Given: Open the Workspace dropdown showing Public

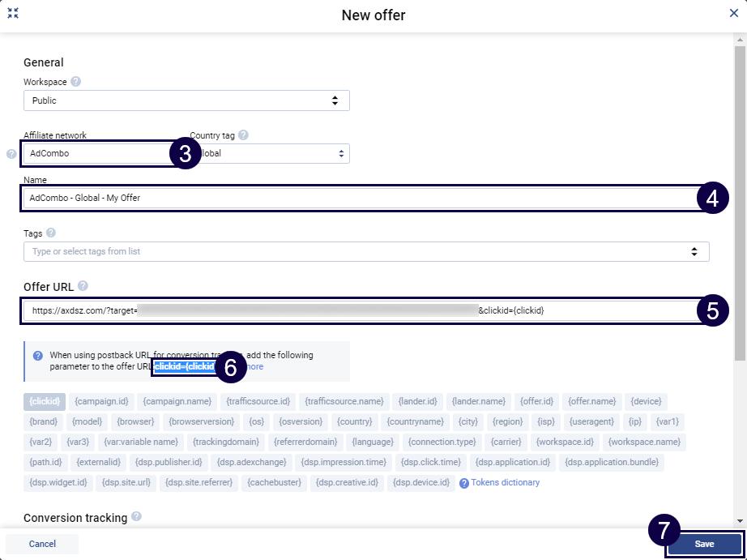Looking at the screenshot, I should 186,100.
